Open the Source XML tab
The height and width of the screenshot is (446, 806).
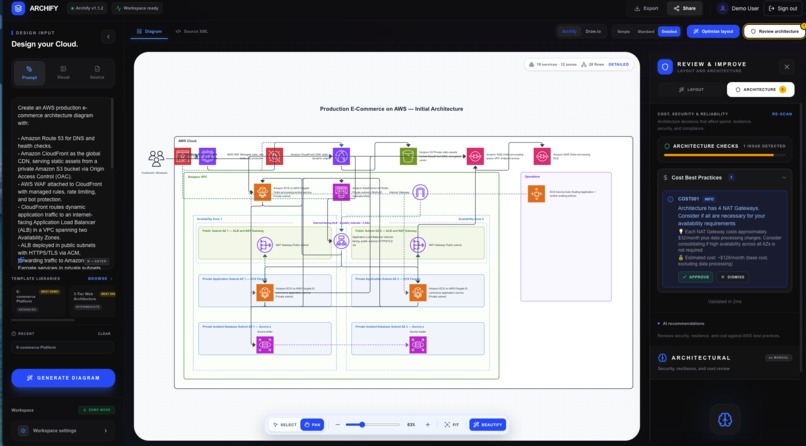pos(191,31)
